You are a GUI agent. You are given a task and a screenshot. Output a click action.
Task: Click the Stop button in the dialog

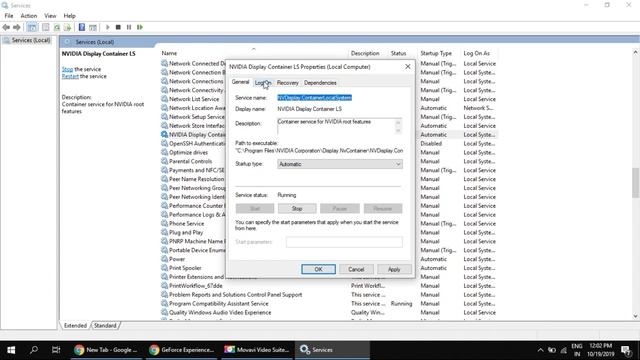[297, 209]
